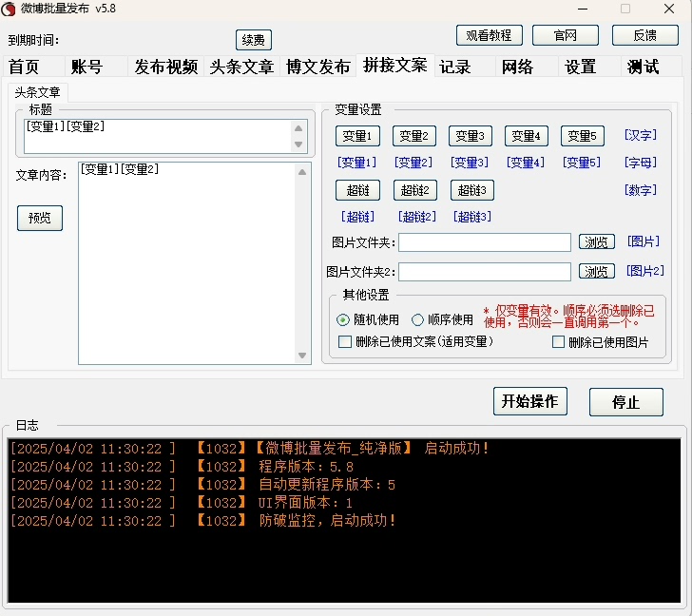Click the Weibo app logo icon
The height and width of the screenshot is (616, 692).
coord(9,9)
